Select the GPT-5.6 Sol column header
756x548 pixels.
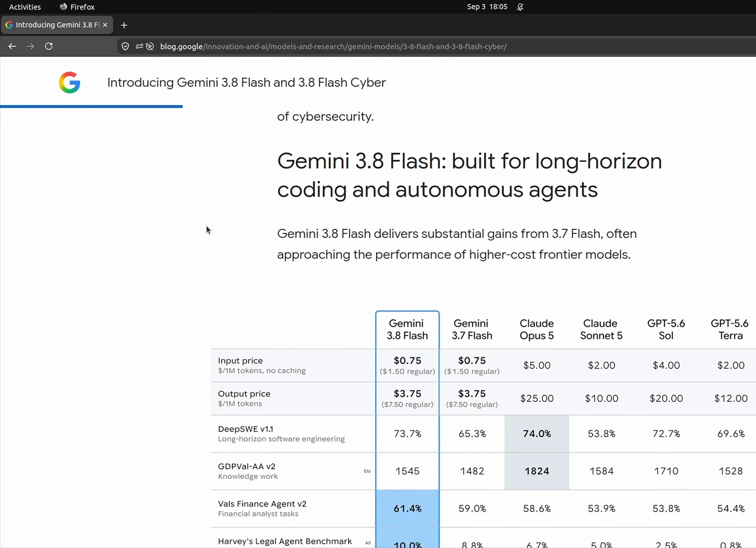point(666,329)
